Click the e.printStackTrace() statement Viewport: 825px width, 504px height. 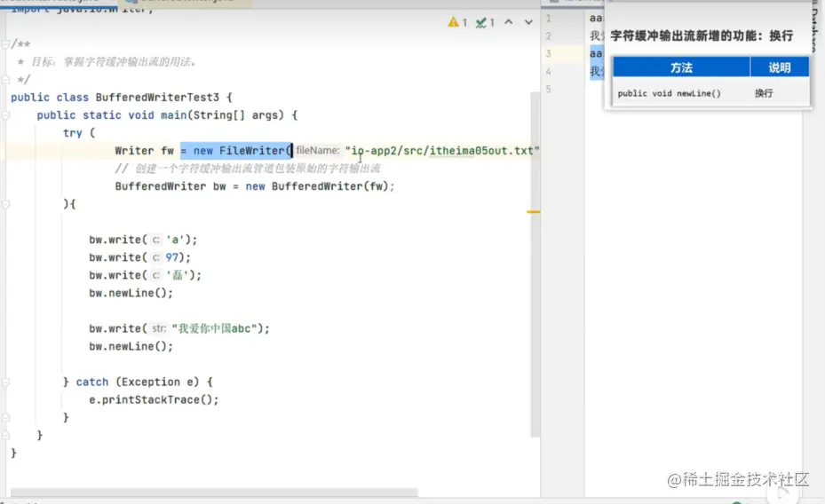[x=154, y=400]
